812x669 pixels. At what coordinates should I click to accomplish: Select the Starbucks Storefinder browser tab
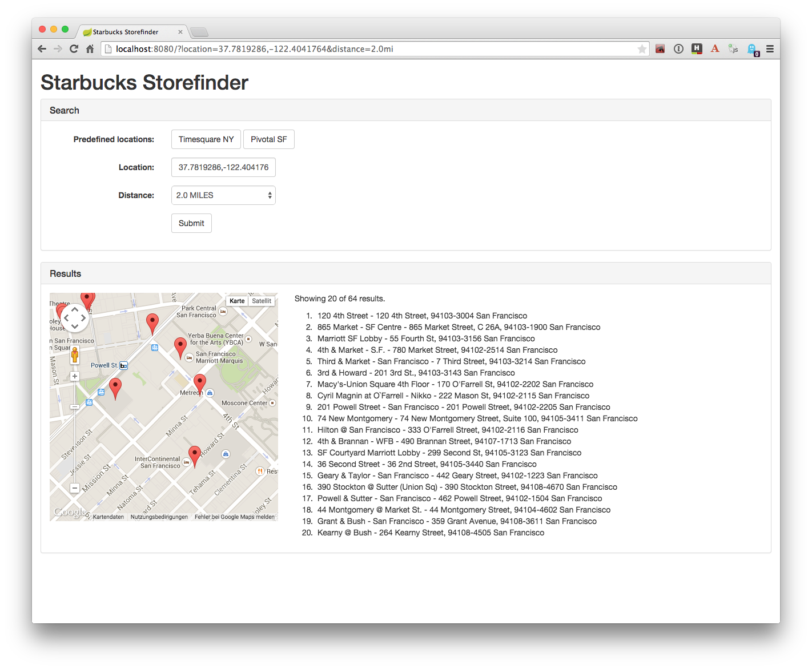131,32
